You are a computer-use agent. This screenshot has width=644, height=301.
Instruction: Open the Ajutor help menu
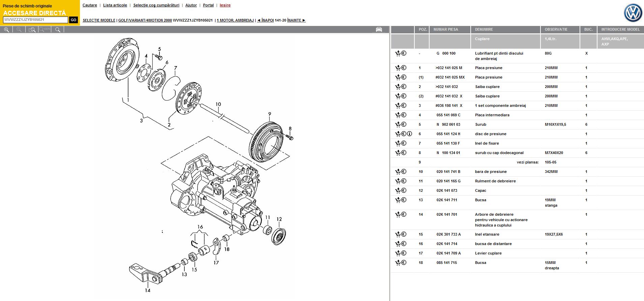point(191,5)
